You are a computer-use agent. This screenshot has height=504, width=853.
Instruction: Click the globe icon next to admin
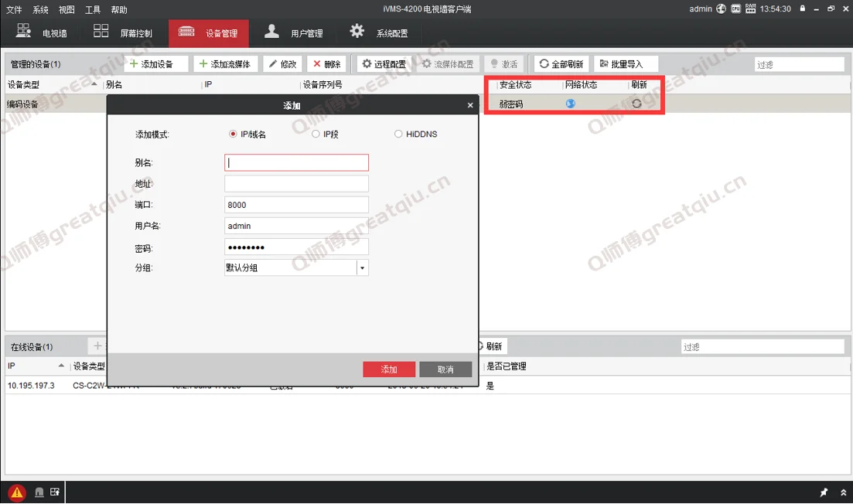[722, 9]
